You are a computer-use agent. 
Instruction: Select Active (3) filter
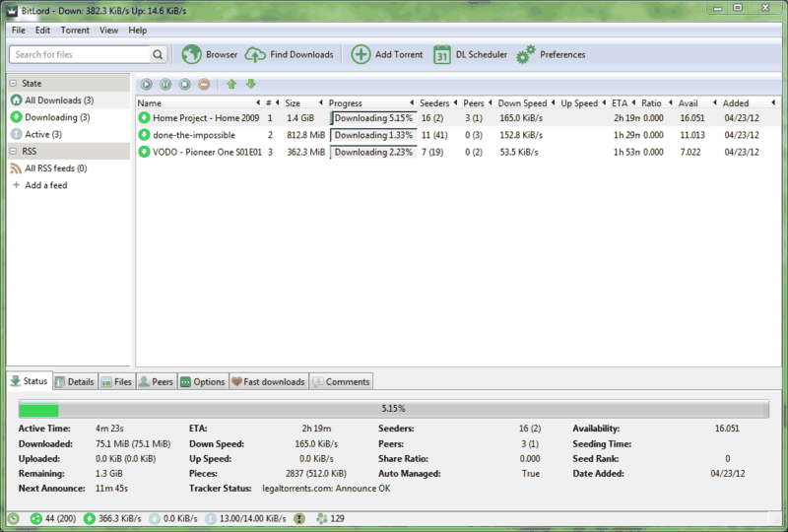(69, 134)
